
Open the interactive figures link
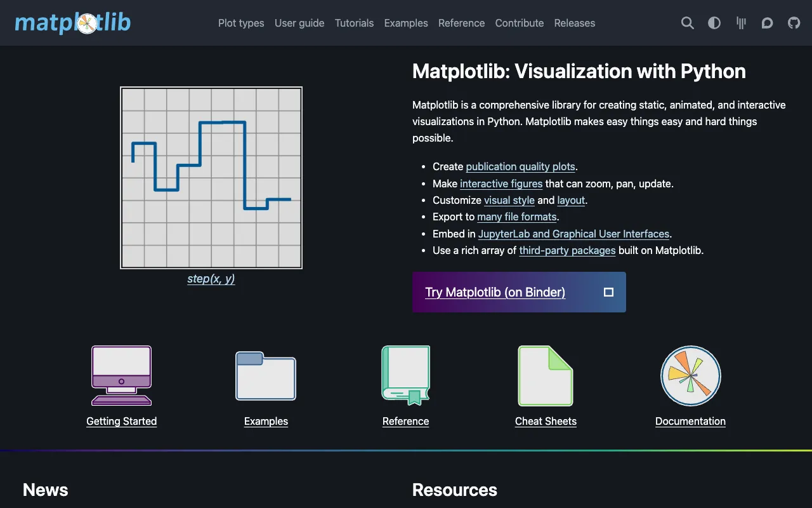pyautogui.click(x=501, y=184)
